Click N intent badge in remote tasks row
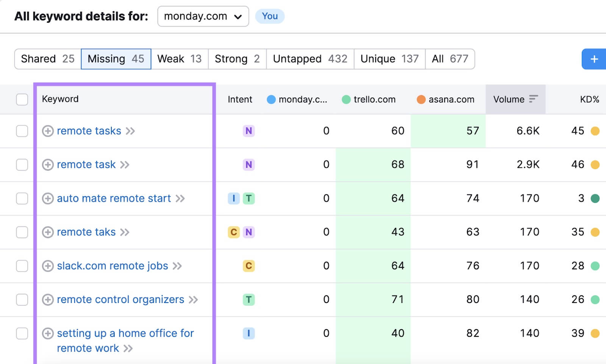The image size is (606, 364). 248,131
